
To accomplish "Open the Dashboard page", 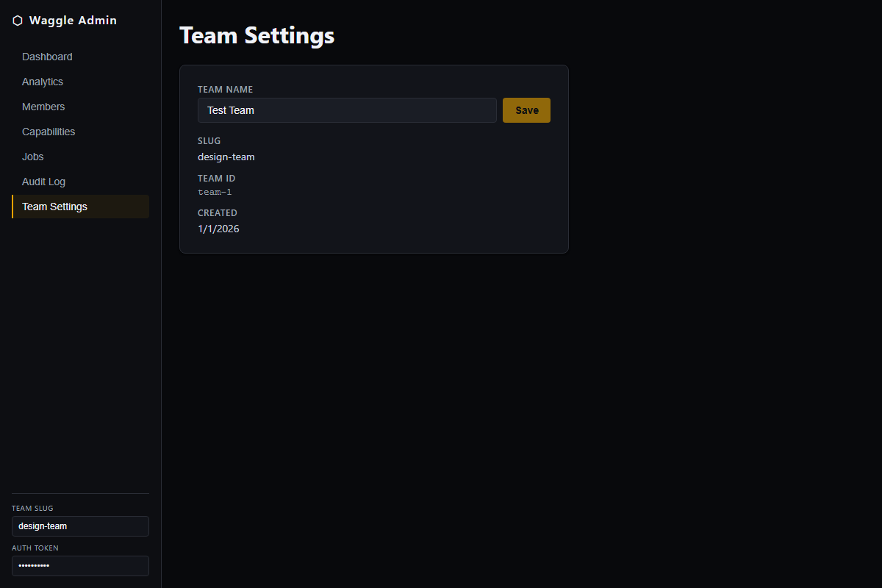I will pyautogui.click(x=81, y=57).
